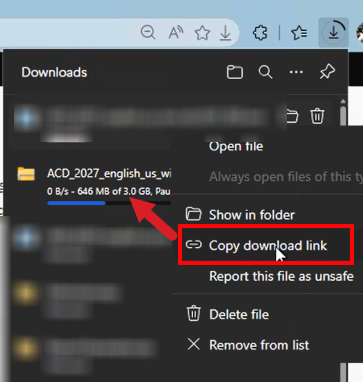The width and height of the screenshot is (363, 382).
Task: Select Report this file as unsafe
Action: click(x=281, y=276)
